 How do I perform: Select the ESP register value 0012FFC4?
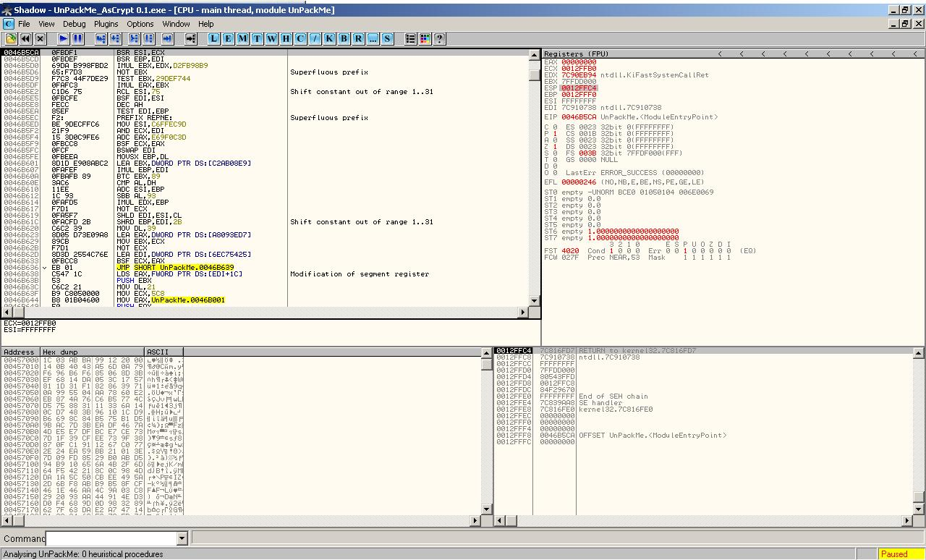point(579,88)
